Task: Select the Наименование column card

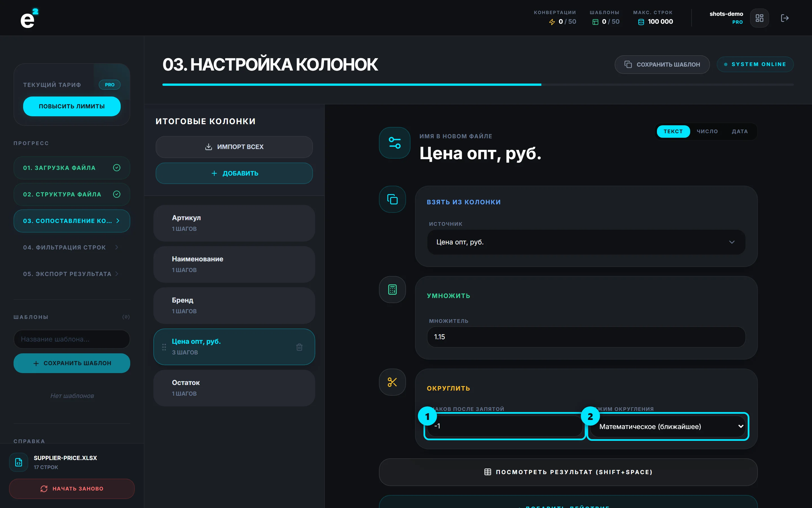Action: pyautogui.click(x=234, y=264)
